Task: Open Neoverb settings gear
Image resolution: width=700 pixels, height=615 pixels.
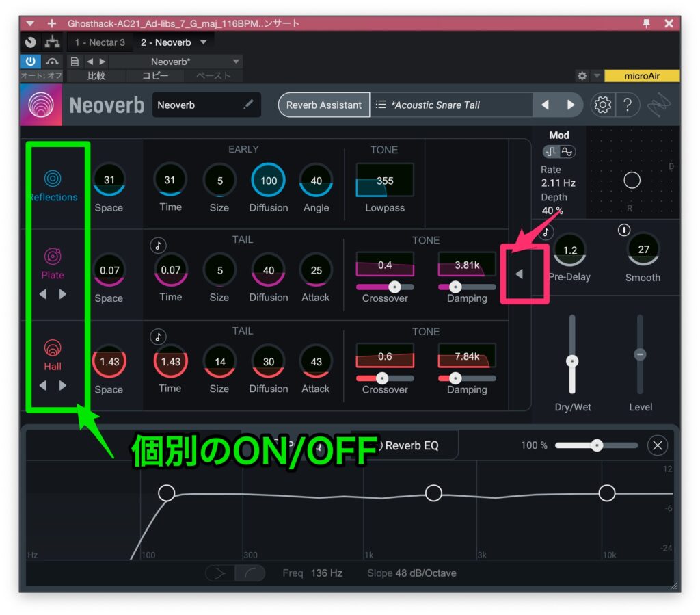Action: click(602, 105)
